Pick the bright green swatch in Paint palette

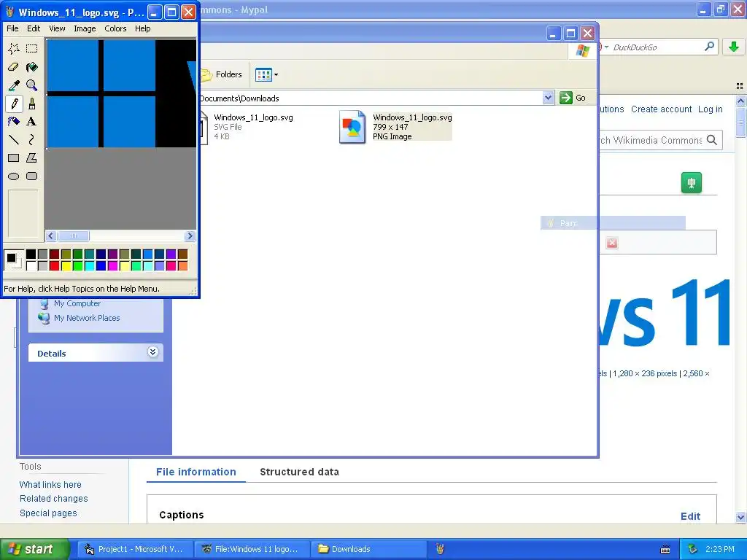pyautogui.click(x=77, y=265)
